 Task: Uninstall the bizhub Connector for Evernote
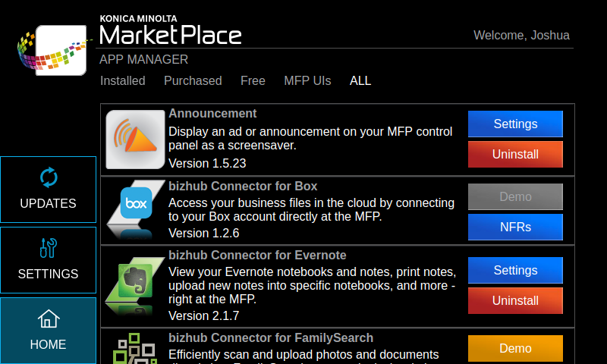pos(515,300)
